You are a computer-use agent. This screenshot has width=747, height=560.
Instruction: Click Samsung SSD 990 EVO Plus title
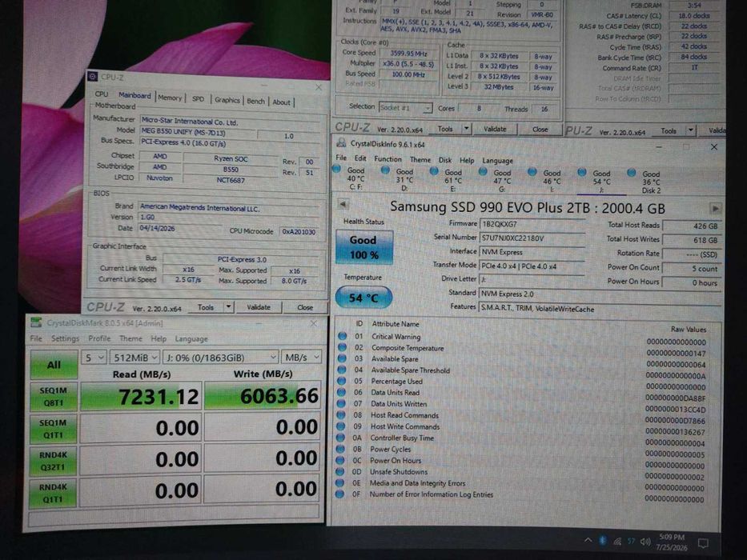click(x=528, y=208)
